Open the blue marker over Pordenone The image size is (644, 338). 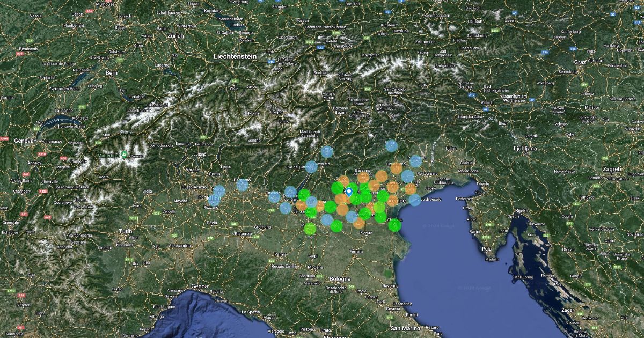(415, 161)
